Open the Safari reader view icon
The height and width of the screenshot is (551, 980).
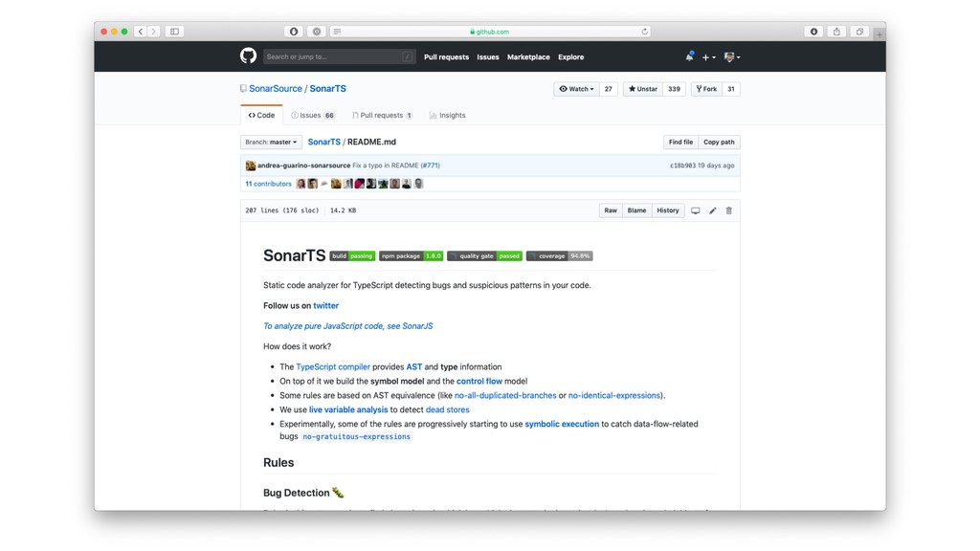coord(337,32)
